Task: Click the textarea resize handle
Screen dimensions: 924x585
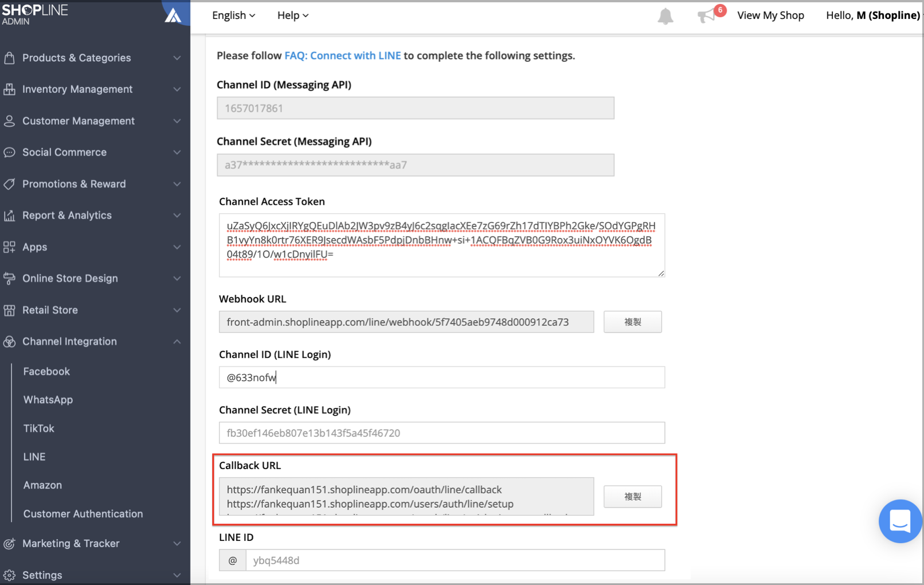Action: click(x=661, y=273)
